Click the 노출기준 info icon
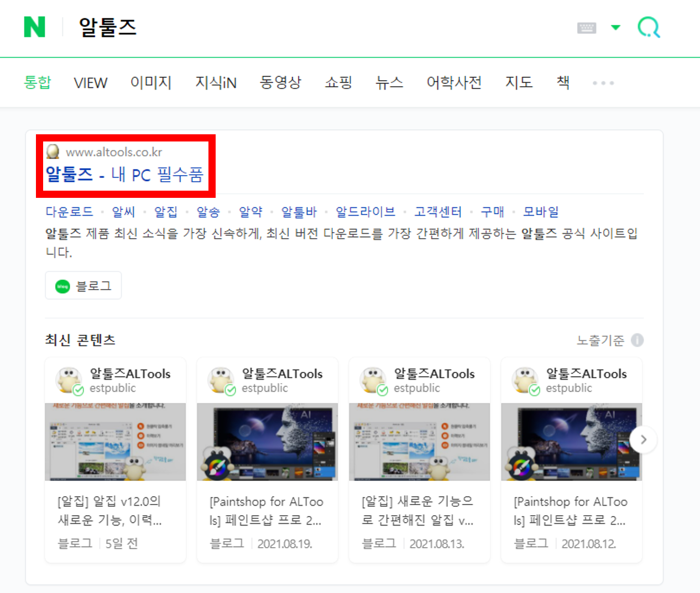700x593 pixels. (x=638, y=340)
